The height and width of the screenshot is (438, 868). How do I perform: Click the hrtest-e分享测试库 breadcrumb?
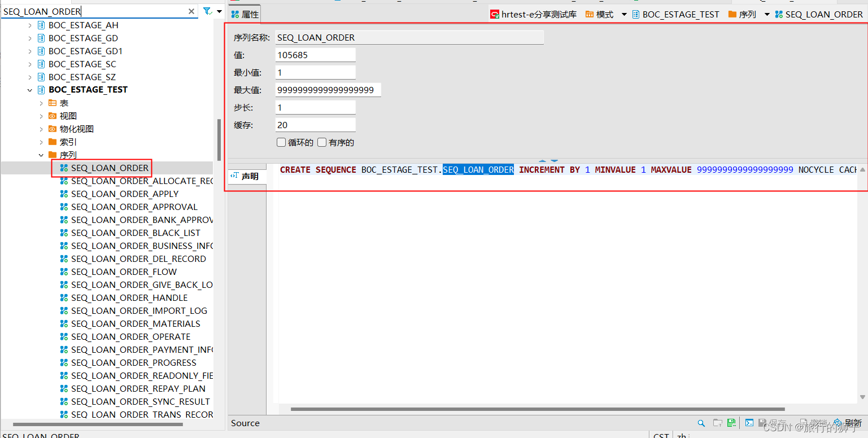[x=533, y=14]
